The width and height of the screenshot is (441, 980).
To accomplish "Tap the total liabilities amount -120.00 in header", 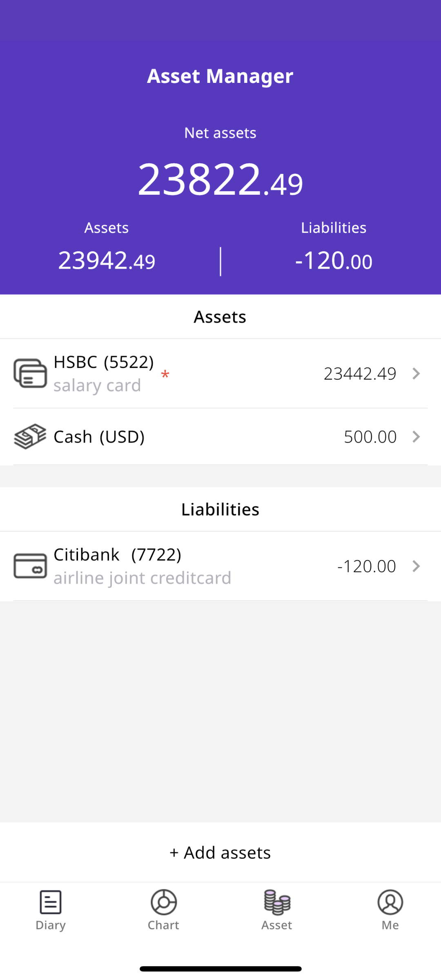I will tap(334, 261).
